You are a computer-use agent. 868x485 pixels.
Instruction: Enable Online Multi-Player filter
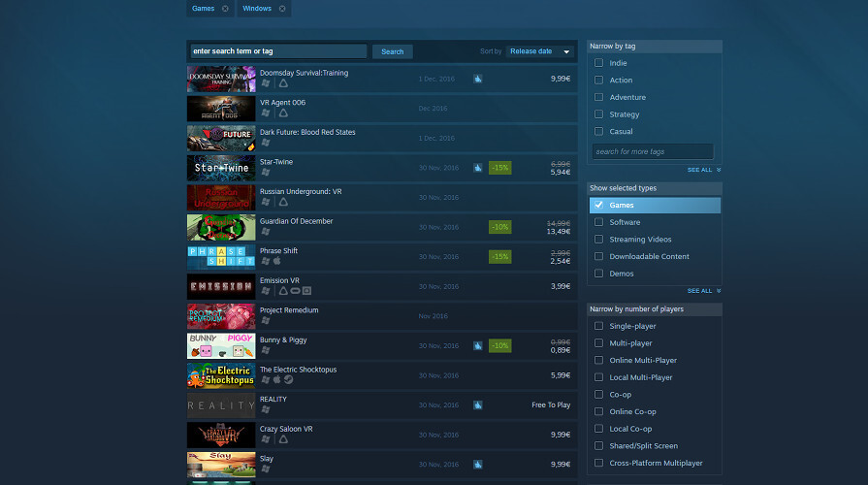point(599,361)
